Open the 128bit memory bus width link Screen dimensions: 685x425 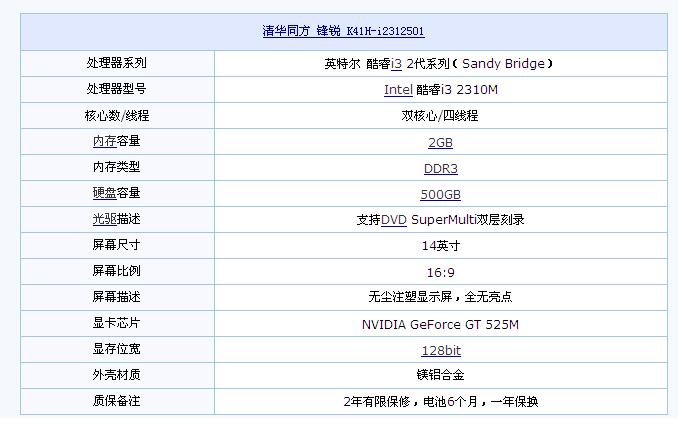(441, 350)
